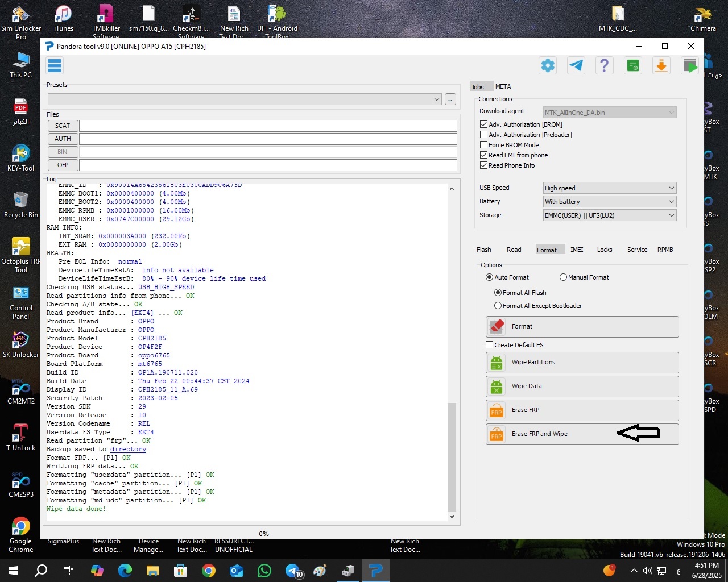Select Octoplus FRP Tool desktop icon
The width and height of the screenshot is (728, 582).
(x=21, y=255)
